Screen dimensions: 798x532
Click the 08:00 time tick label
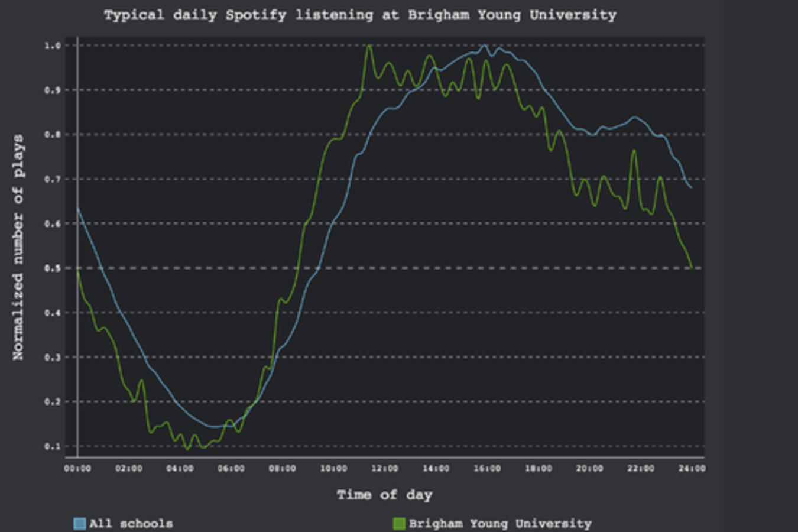(x=283, y=469)
